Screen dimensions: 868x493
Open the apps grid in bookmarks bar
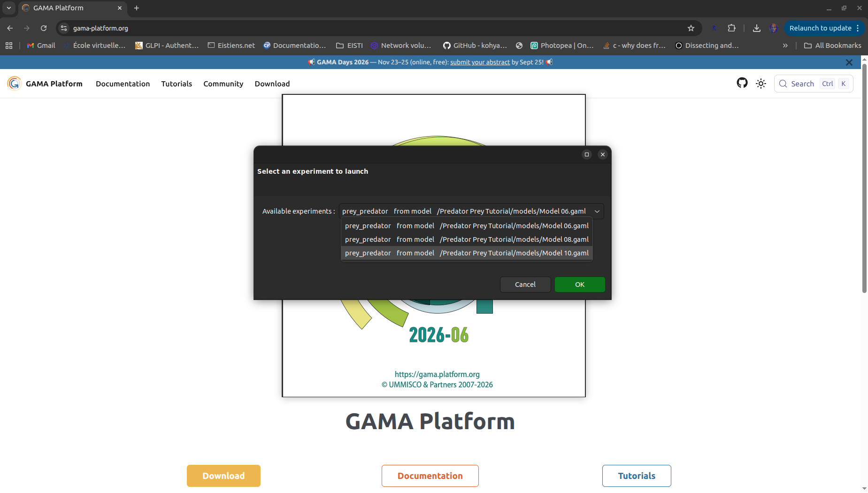click(x=8, y=46)
